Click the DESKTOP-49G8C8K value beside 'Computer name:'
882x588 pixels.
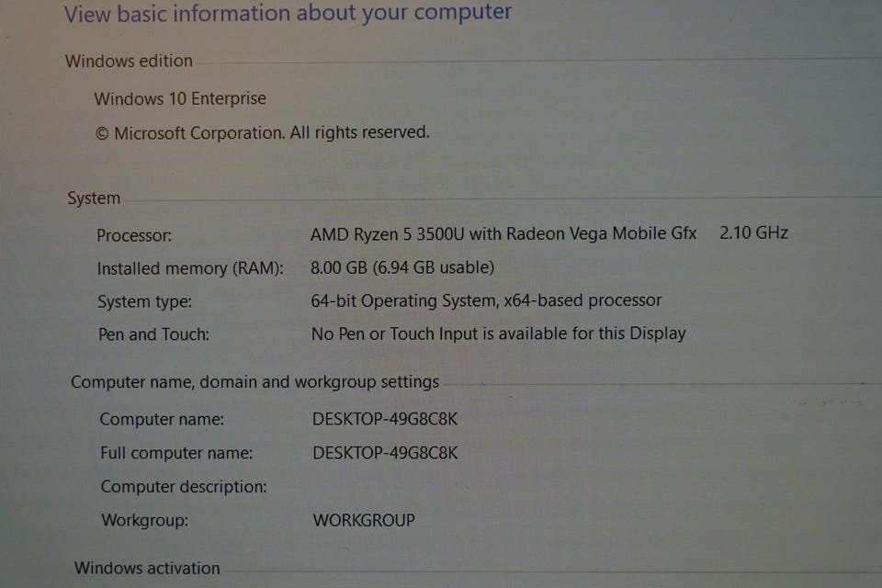(x=385, y=419)
